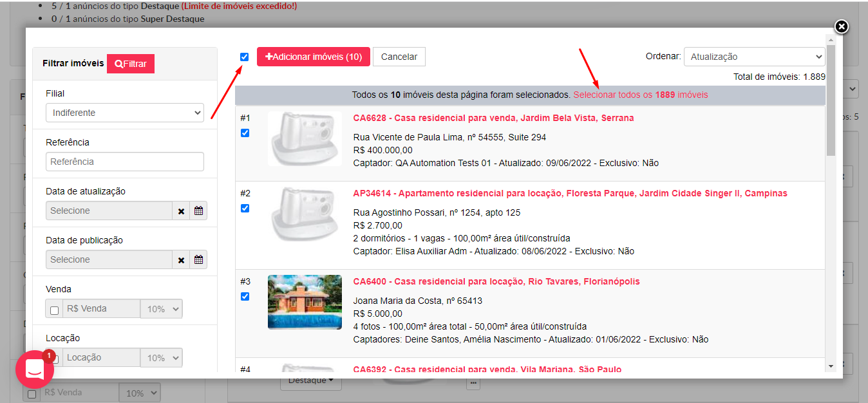Click price R$ 5.000,00 text

coord(378,314)
